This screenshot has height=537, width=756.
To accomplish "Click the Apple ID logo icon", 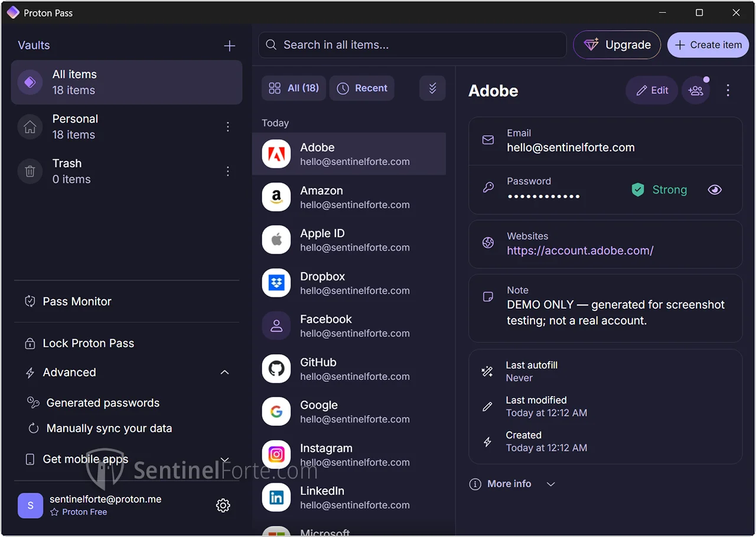I will click(276, 240).
